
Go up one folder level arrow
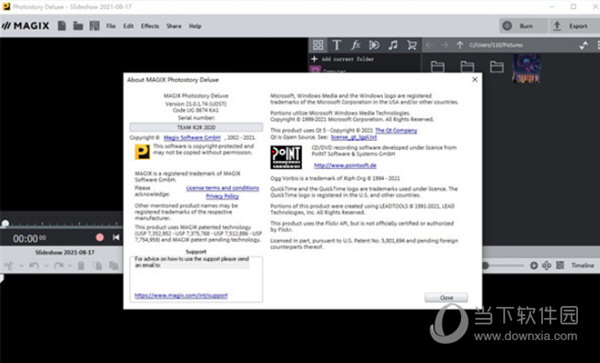point(460,45)
